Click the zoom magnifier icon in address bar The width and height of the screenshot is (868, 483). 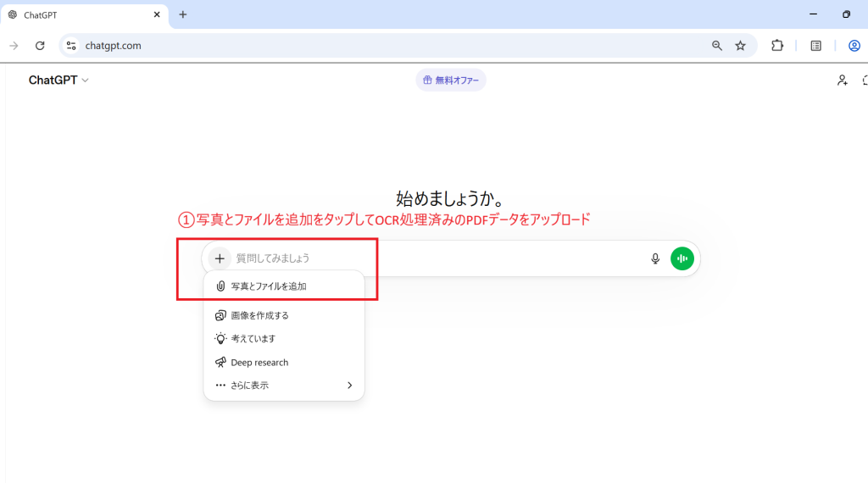pos(717,46)
